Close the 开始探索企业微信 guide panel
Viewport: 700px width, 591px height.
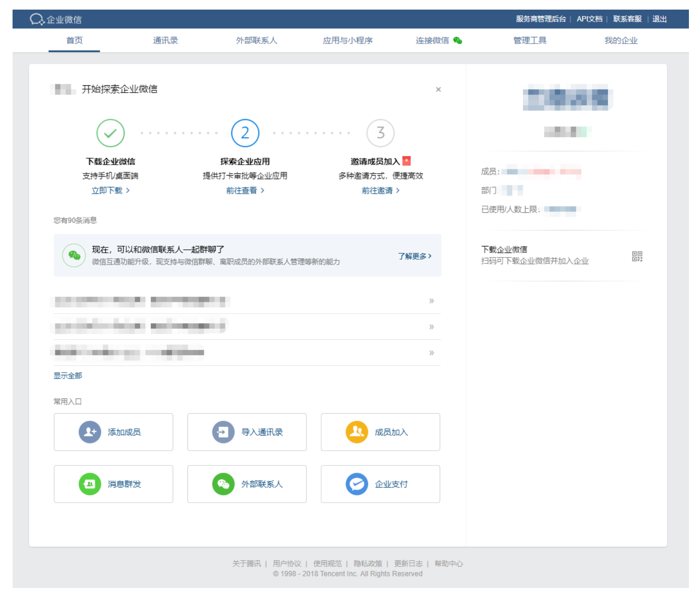pyautogui.click(x=438, y=89)
